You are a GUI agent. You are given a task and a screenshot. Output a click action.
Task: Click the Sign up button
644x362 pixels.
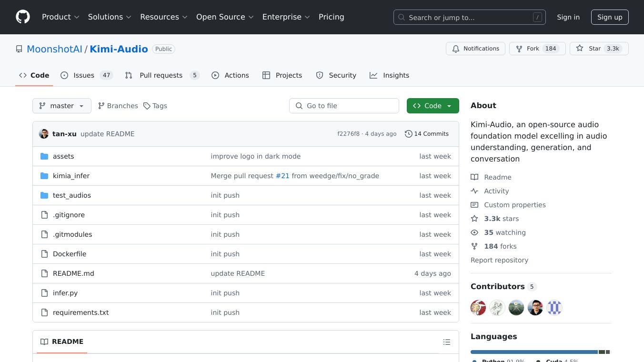click(x=610, y=17)
